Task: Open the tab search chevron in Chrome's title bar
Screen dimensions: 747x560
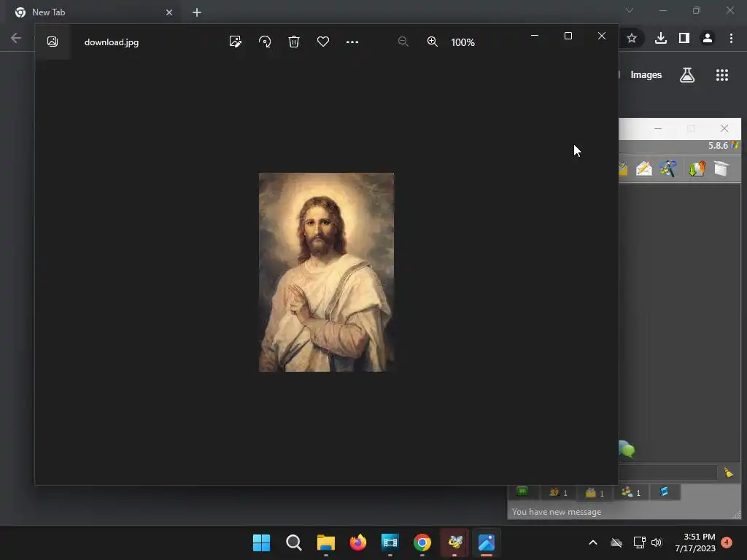Action: (x=630, y=10)
